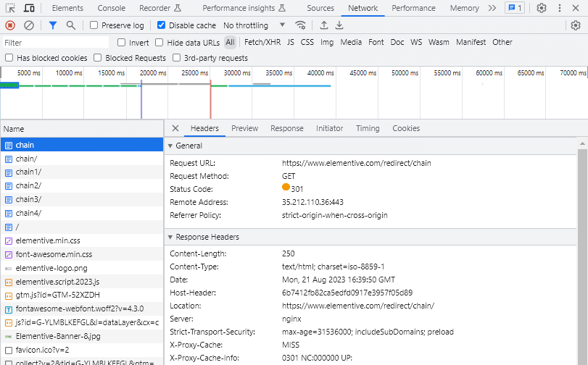The width and height of the screenshot is (588, 365).
Task: Open the Memory tab
Action: (x=464, y=8)
